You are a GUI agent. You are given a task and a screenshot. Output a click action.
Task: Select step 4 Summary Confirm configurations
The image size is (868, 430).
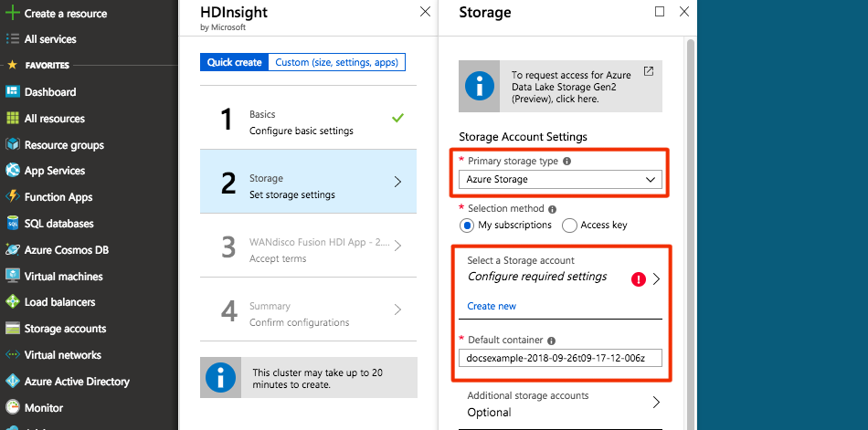coord(308,309)
